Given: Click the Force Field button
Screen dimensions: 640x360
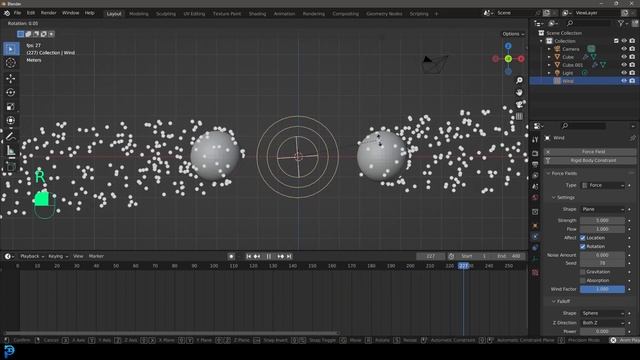Looking at the screenshot, I should (x=590, y=152).
